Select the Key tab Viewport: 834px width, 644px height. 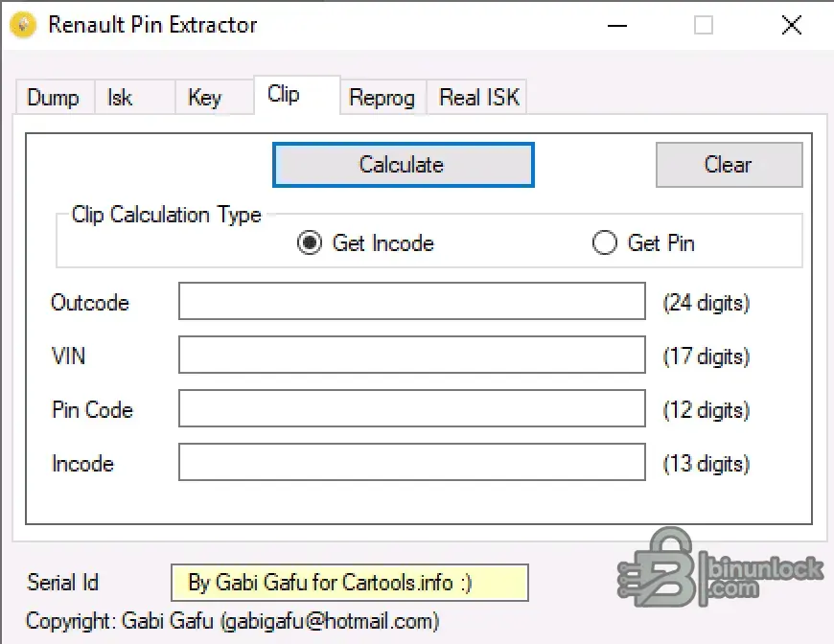[x=214, y=98]
